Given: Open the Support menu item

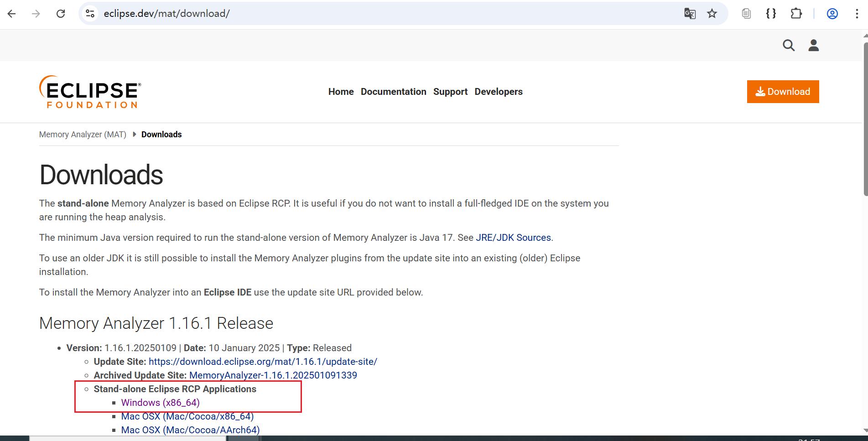Looking at the screenshot, I should [x=450, y=92].
